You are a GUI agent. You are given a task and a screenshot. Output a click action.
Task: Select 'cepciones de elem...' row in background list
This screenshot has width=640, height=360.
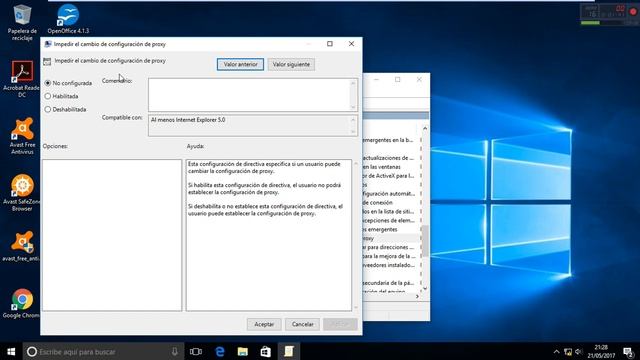[388, 220]
